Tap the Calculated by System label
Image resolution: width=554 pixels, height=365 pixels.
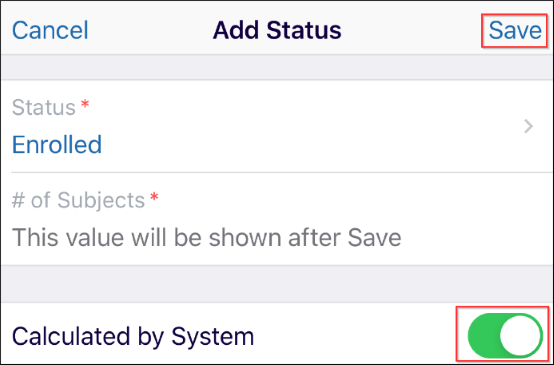tap(133, 336)
